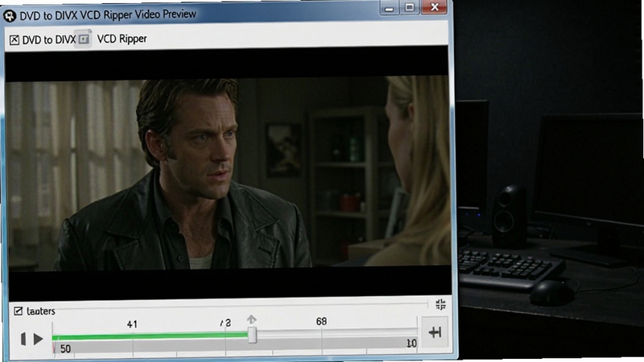Click the gray track below the green progress bar
The height and width of the screenshot is (362, 644).
tap(235, 347)
